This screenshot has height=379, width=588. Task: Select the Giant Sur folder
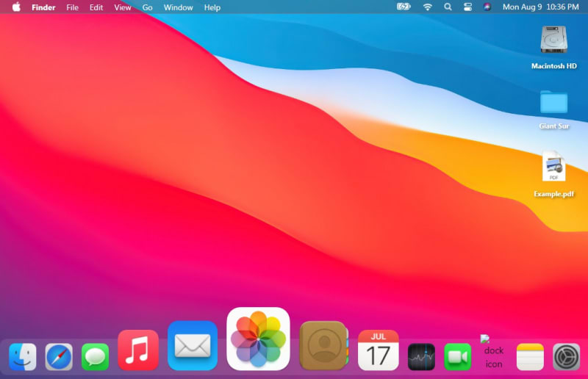click(x=553, y=102)
